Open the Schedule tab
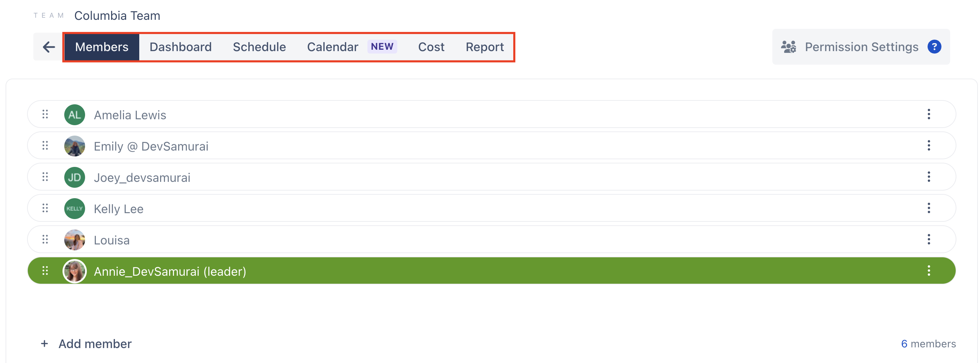 [x=259, y=47]
